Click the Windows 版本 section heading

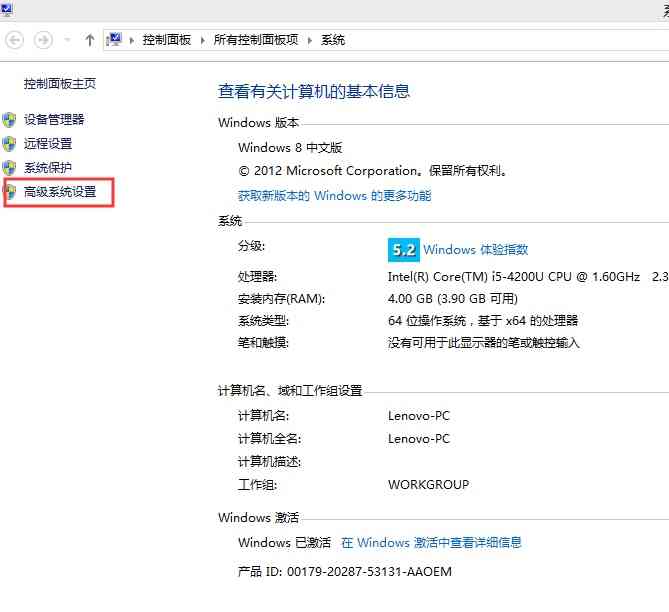point(259,123)
